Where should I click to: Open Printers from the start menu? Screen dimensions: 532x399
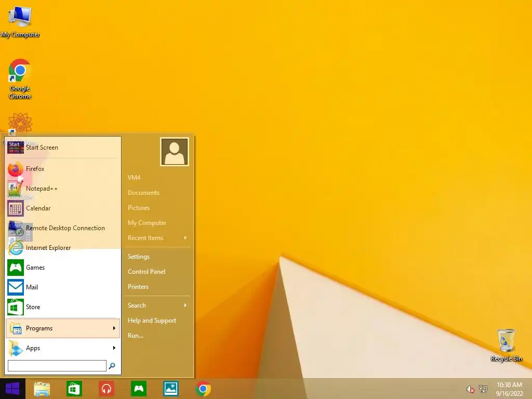138,287
